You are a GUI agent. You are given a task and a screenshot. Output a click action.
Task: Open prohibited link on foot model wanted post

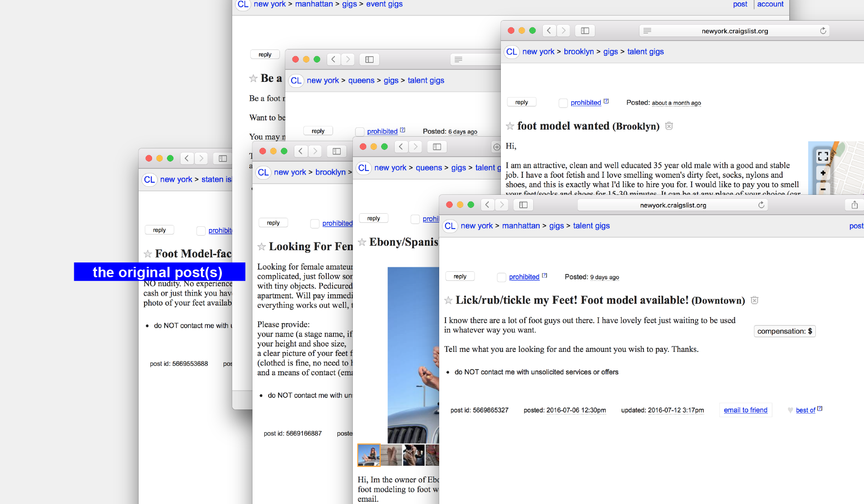(x=585, y=103)
